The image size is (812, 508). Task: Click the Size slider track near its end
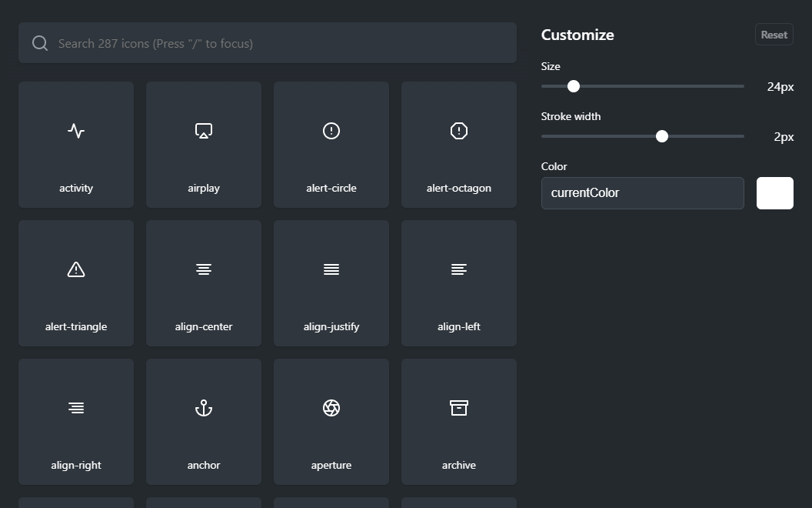click(734, 86)
